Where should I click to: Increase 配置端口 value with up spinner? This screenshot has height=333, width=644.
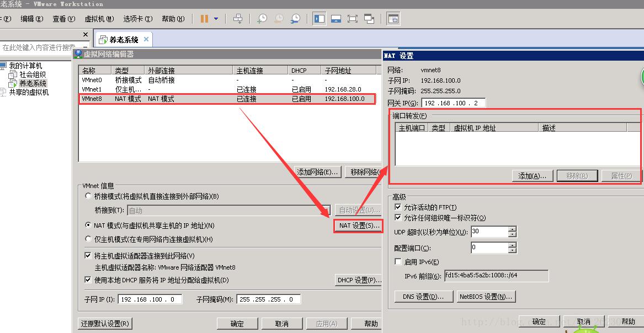[x=512, y=245]
